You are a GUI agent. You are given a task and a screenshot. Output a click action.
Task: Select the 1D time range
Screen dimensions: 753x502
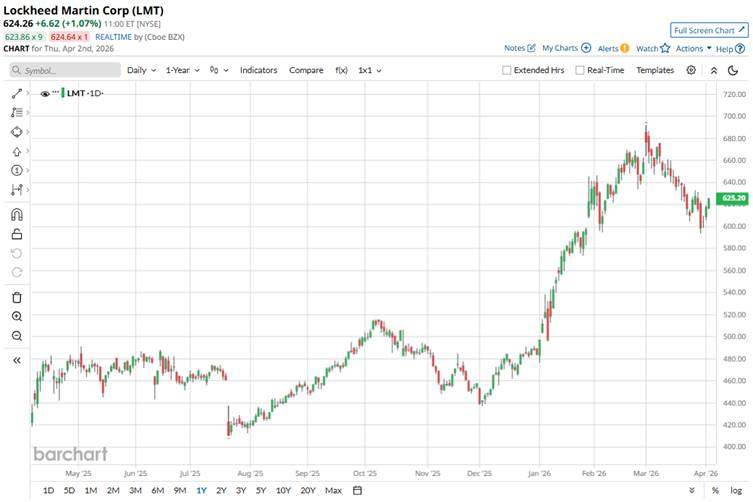[49, 490]
